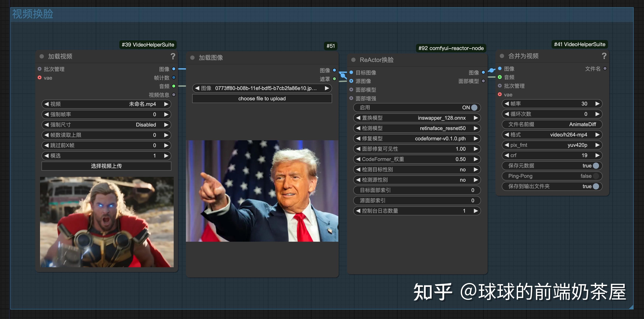This screenshot has height=319, width=644.
Task: Click the help question mark on 加载视频 node
Action: 173,56
